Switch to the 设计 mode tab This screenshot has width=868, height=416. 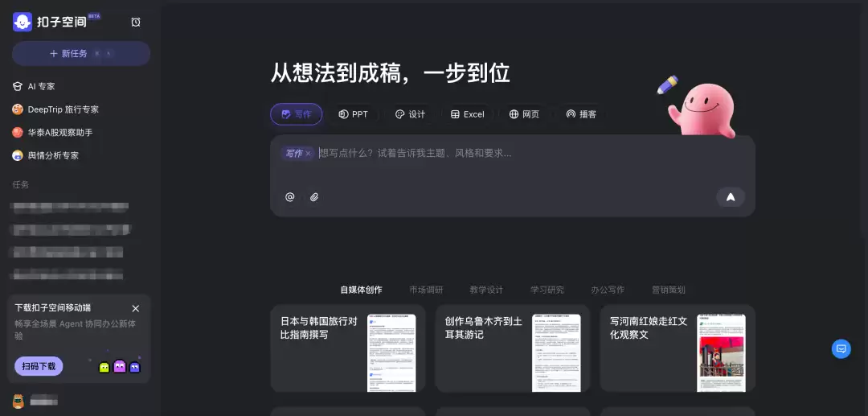[410, 114]
